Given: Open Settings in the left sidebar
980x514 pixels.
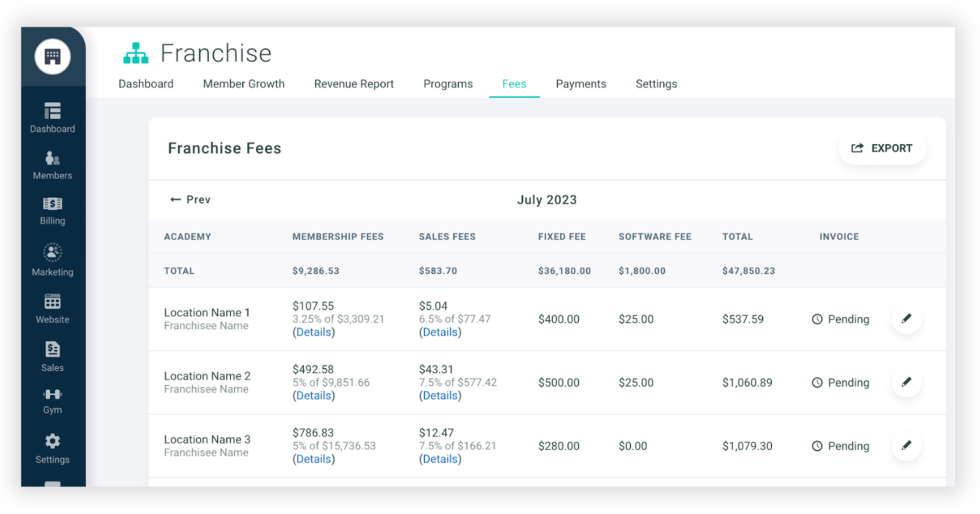Looking at the screenshot, I should [53, 449].
